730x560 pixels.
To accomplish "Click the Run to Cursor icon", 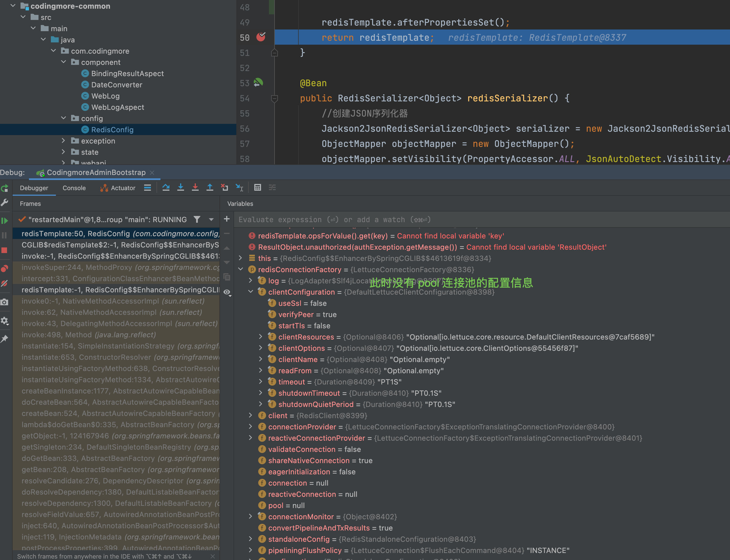I will click(239, 187).
